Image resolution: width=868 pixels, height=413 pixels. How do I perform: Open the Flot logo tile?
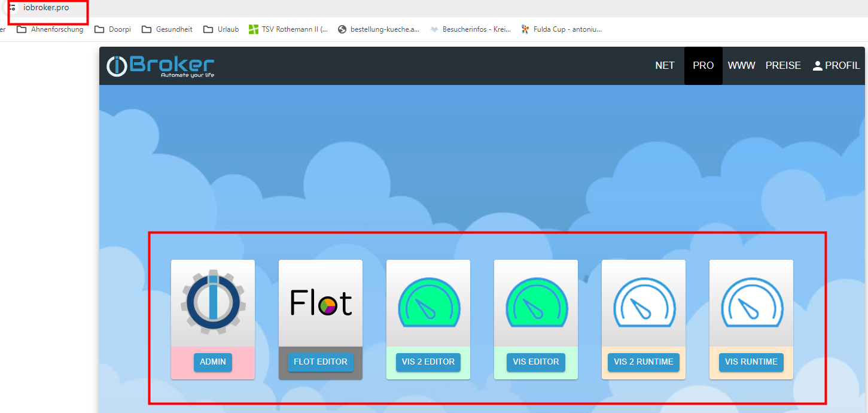coord(321,302)
